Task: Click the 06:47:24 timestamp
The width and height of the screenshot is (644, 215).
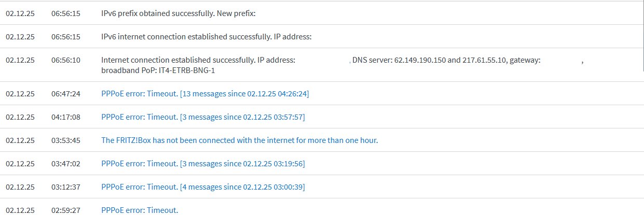Action: coord(66,94)
